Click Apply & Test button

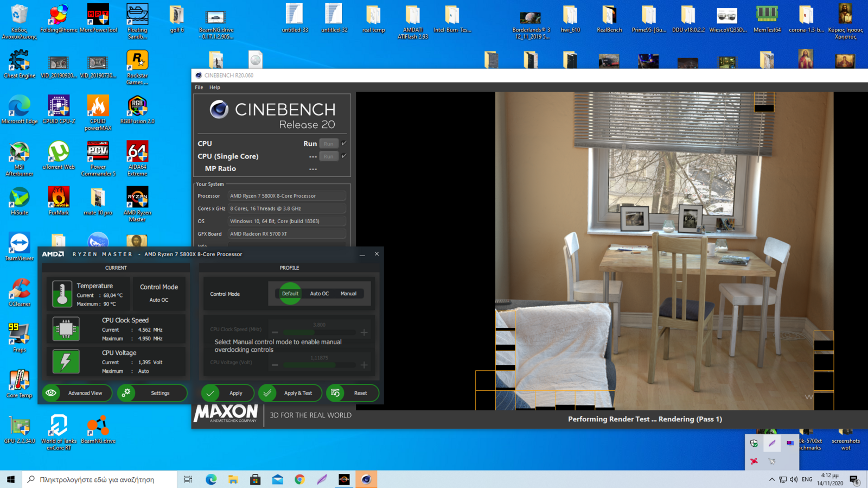pyautogui.click(x=290, y=393)
